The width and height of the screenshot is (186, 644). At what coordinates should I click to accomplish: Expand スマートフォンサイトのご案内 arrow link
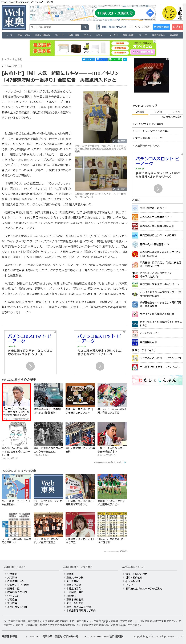tap(152, 131)
